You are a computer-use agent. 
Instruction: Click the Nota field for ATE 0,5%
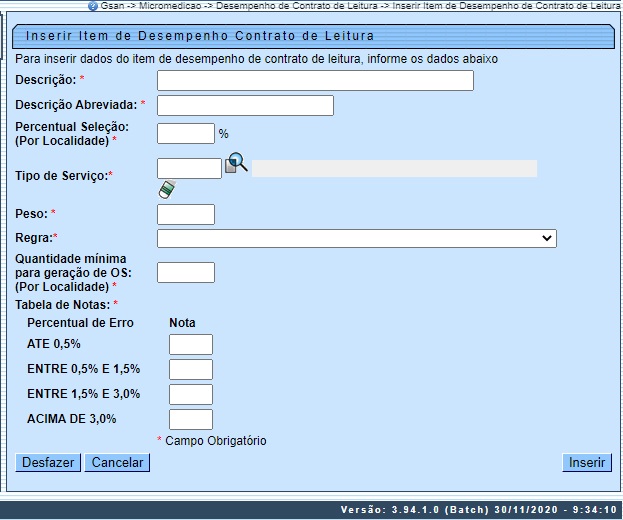191,344
